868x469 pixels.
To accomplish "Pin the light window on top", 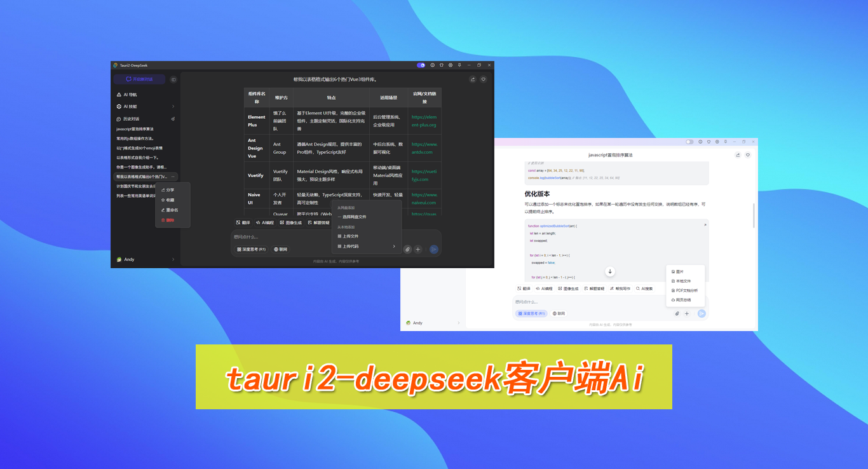I will tap(726, 142).
